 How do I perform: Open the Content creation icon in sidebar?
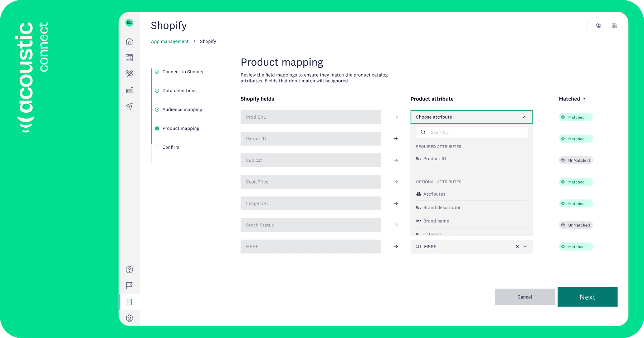[129, 90]
